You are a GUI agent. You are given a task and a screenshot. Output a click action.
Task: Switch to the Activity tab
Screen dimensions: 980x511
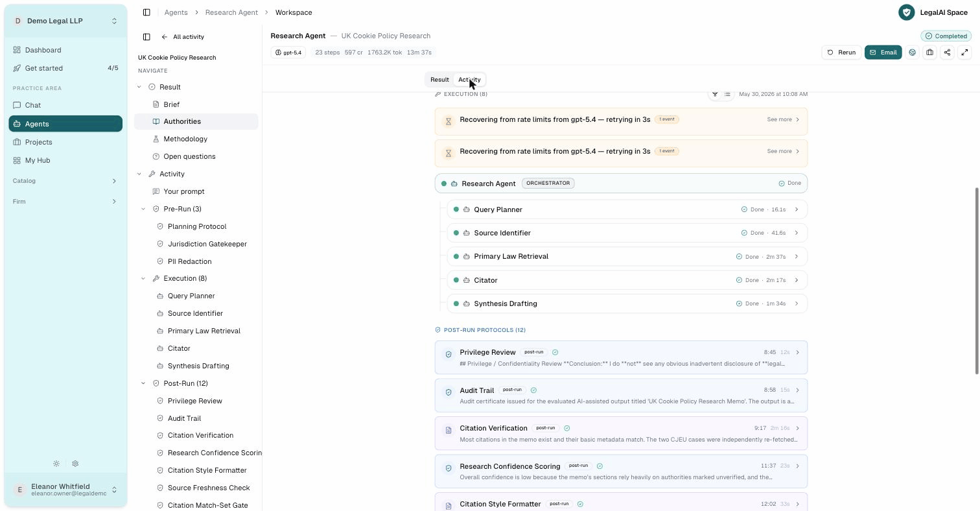point(469,80)
